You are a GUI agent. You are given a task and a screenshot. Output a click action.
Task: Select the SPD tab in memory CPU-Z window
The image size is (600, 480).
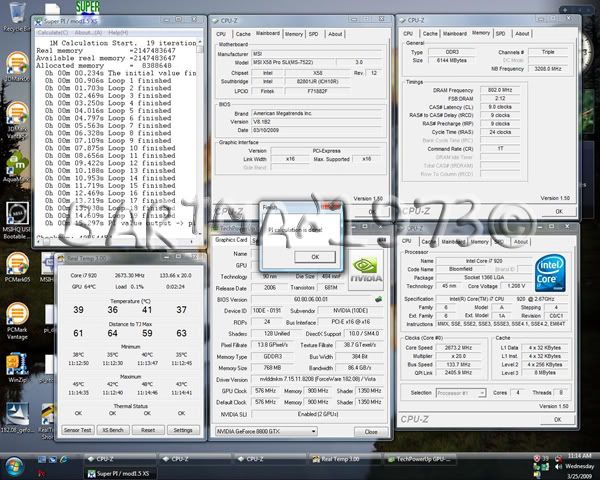coord(501,33)
